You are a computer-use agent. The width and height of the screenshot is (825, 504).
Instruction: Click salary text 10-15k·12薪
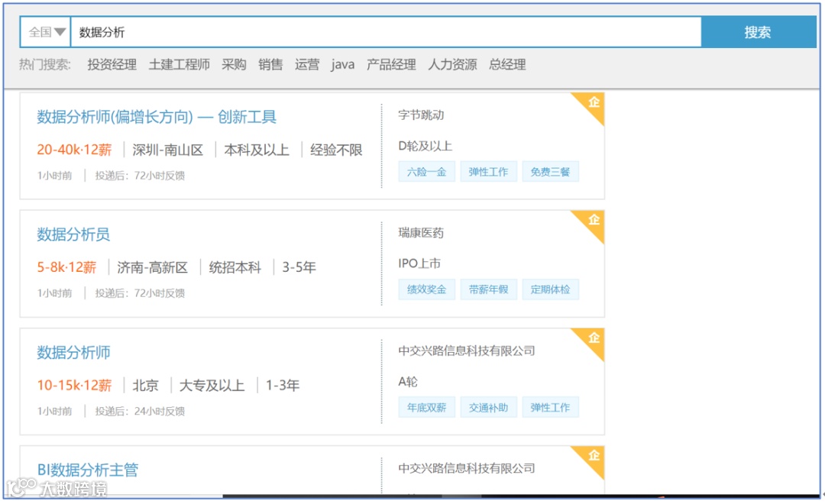coord(74,386)
